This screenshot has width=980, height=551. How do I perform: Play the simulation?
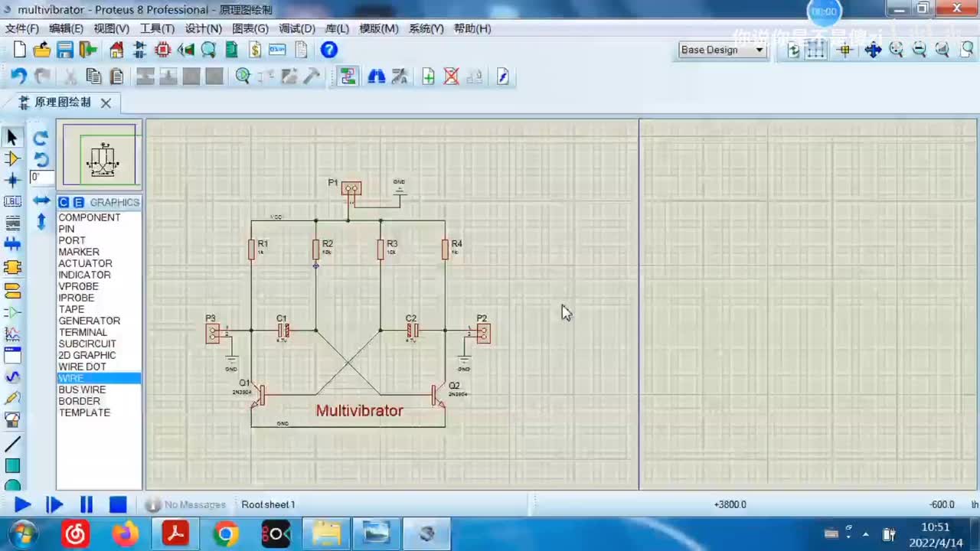point(22,505)
